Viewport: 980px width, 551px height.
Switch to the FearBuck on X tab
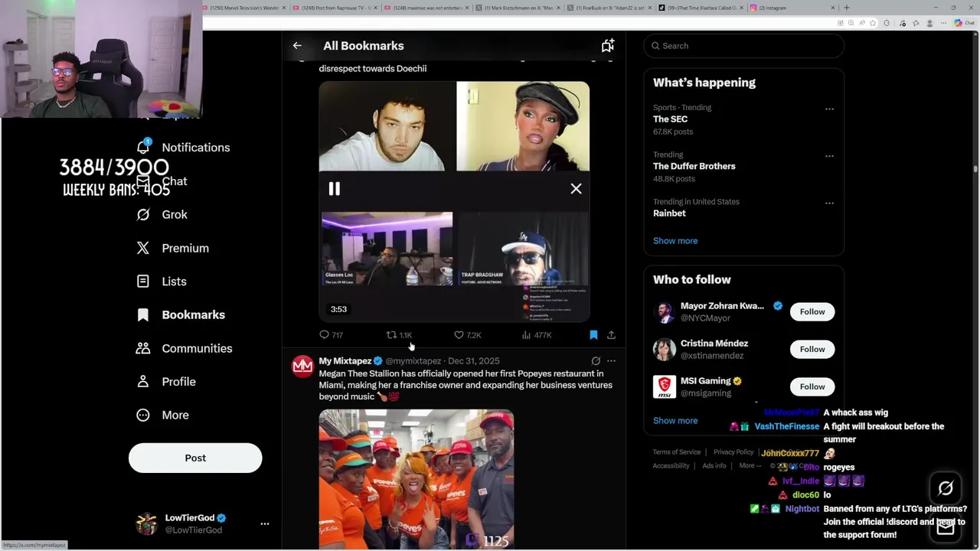tap(611, 8)
